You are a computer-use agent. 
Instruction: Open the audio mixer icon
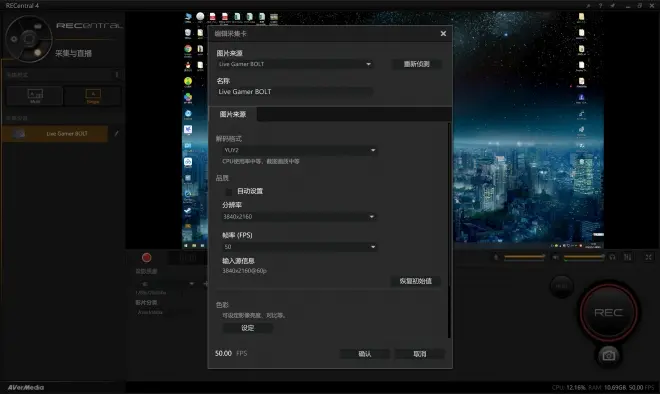(x=628, y=257)
